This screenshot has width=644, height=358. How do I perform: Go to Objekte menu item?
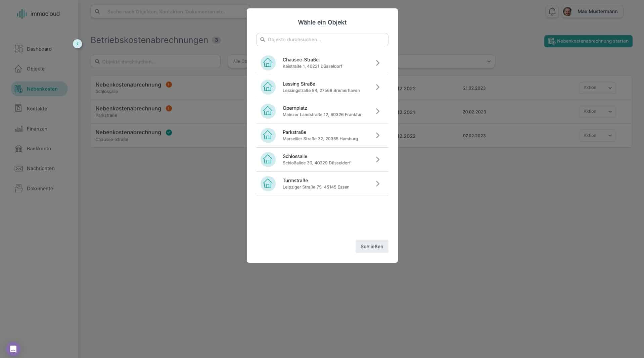pyautogui.click(x=39, y=69)
